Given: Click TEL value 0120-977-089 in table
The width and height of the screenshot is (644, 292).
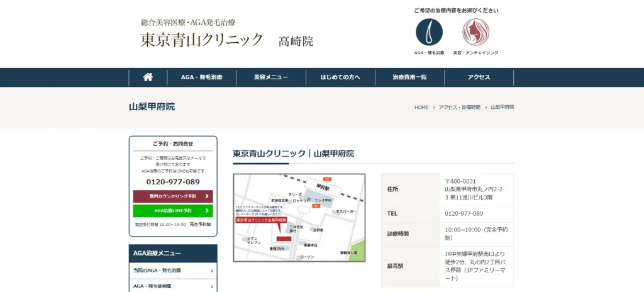Looking at the screenshot, I should (x=464, y=214).
